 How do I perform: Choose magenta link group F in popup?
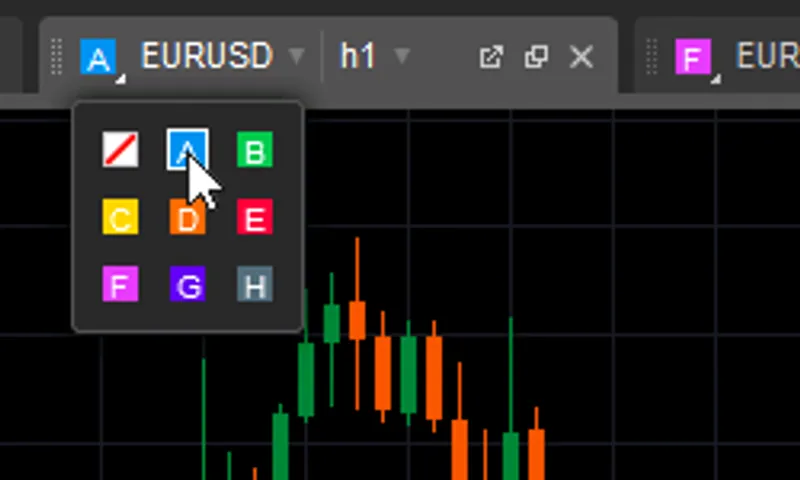[120, 284]
